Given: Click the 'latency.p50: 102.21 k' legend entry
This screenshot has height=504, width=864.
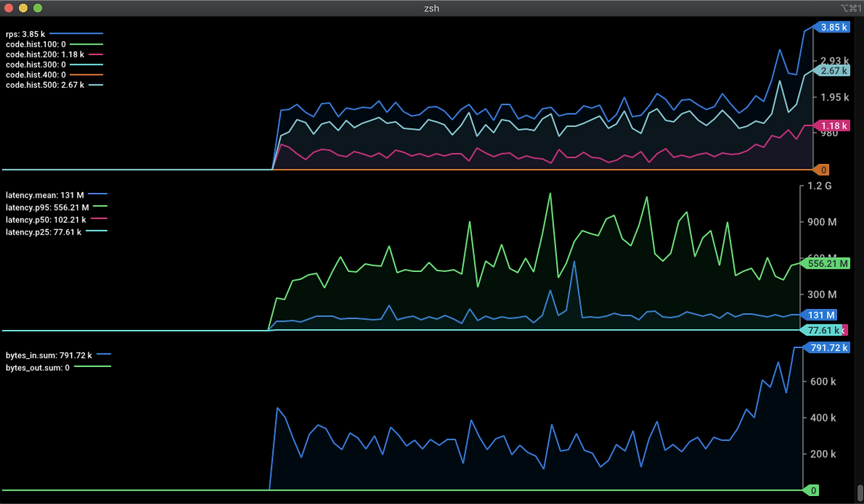Looking at the screenshot, I should click(x=57, y=219).
